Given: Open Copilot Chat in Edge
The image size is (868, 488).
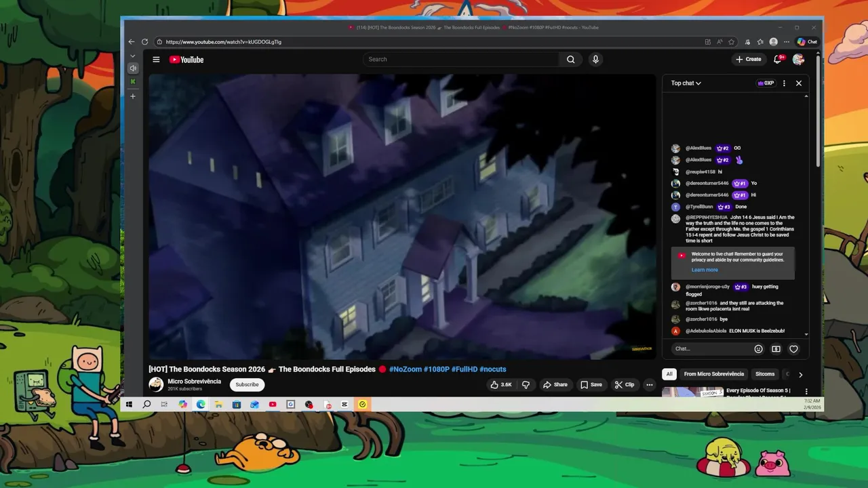Looking at the screenshot, I should click(807, 41).
